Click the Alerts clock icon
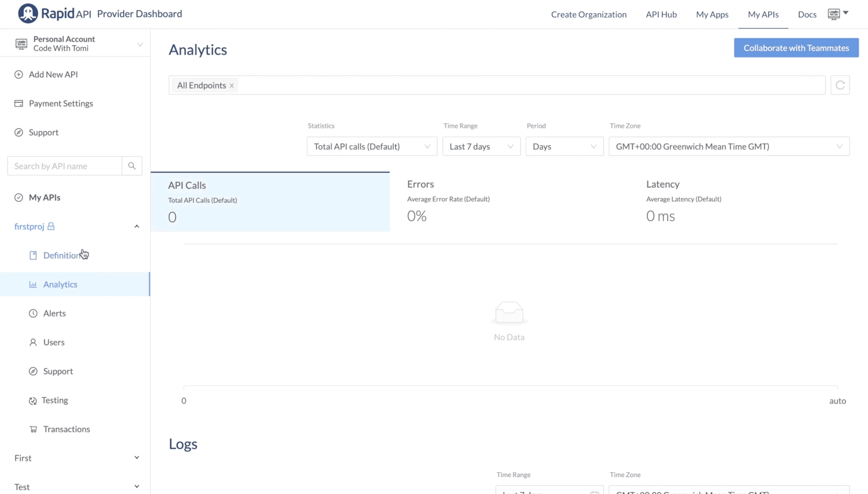This screenshot has width=868, height=494. (x=33, y=313)
